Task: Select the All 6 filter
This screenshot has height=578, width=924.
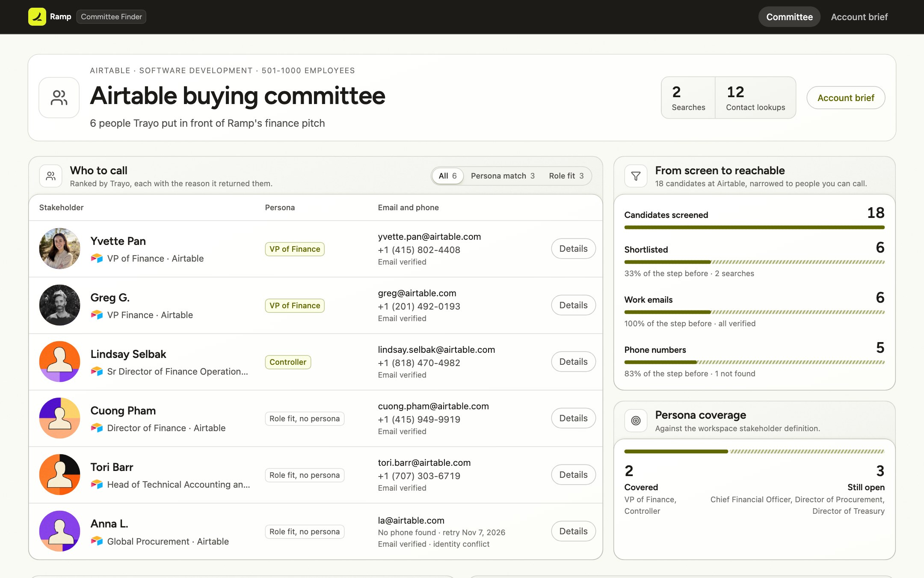Action: (x=447, y=176)
